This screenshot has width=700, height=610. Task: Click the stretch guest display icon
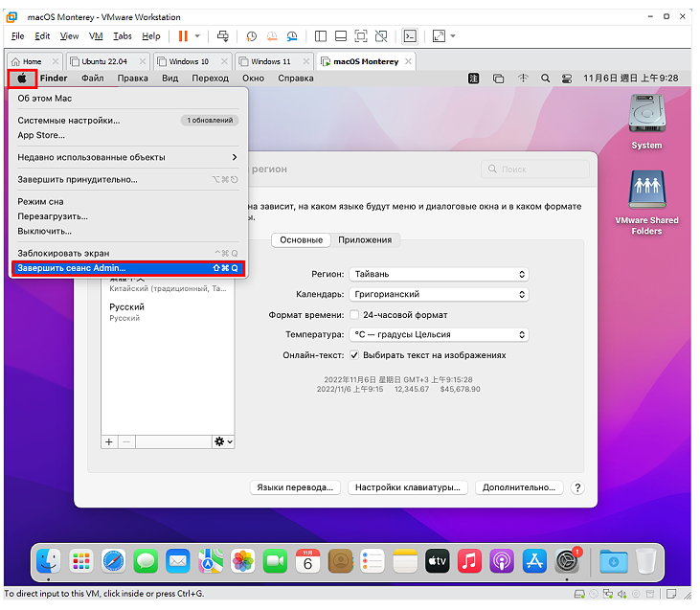click(x=439, y=36)
